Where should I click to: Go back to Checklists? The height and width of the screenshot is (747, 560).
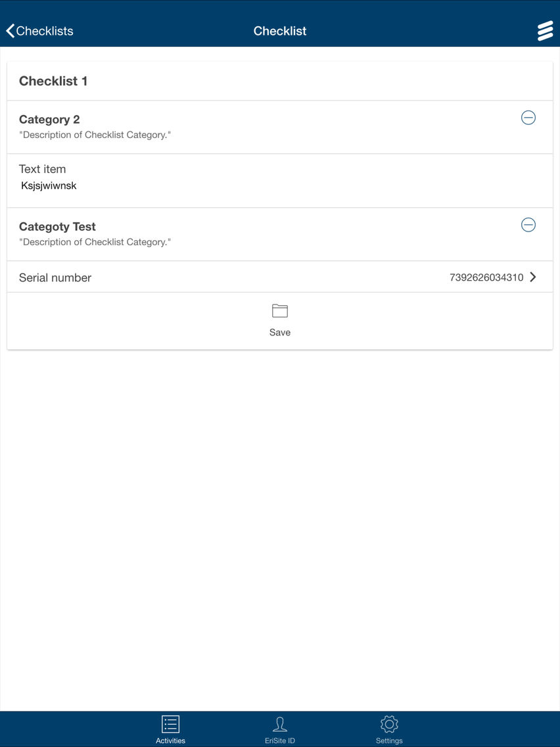pos(39,31)
